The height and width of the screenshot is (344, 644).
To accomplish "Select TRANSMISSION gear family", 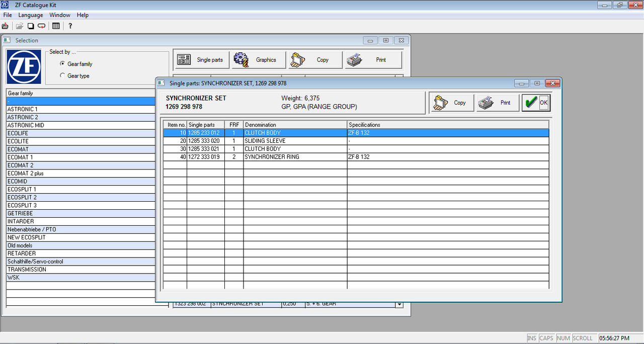I will click(80, 270).
